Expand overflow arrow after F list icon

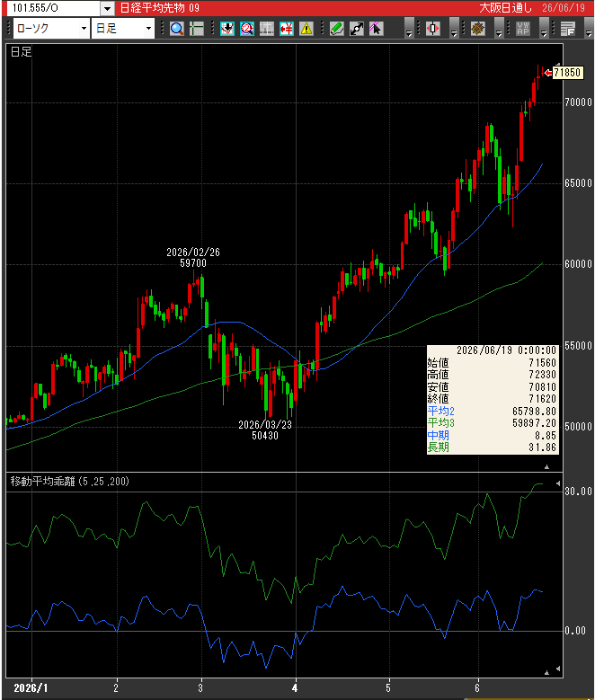tap(589, 29)
